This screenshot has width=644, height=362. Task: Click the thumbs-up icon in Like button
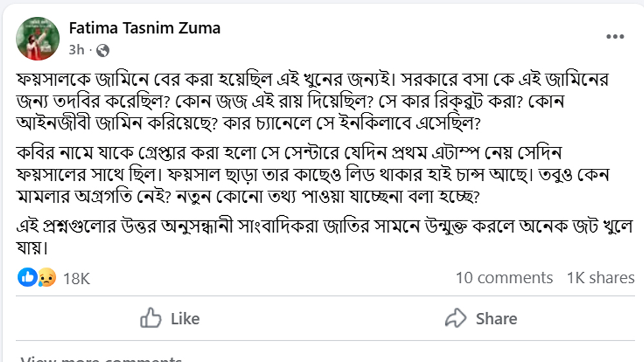[x=151, y=318]
